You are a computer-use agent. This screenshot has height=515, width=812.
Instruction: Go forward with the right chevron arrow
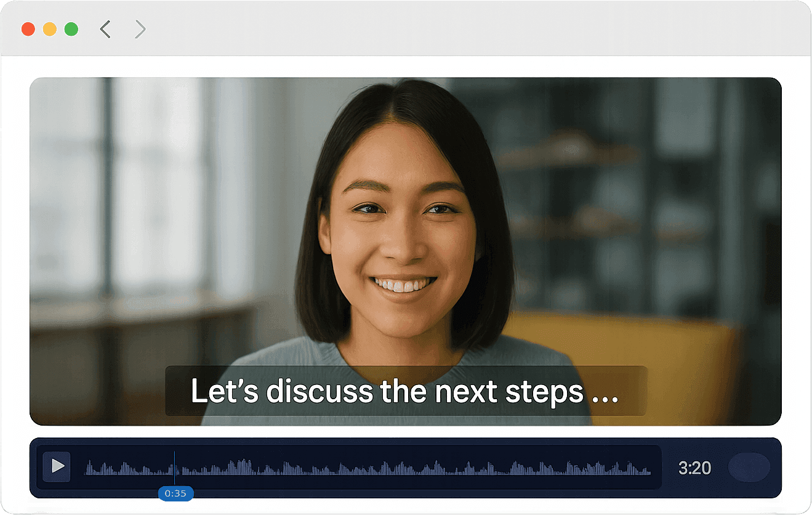(x=140, y=29)
